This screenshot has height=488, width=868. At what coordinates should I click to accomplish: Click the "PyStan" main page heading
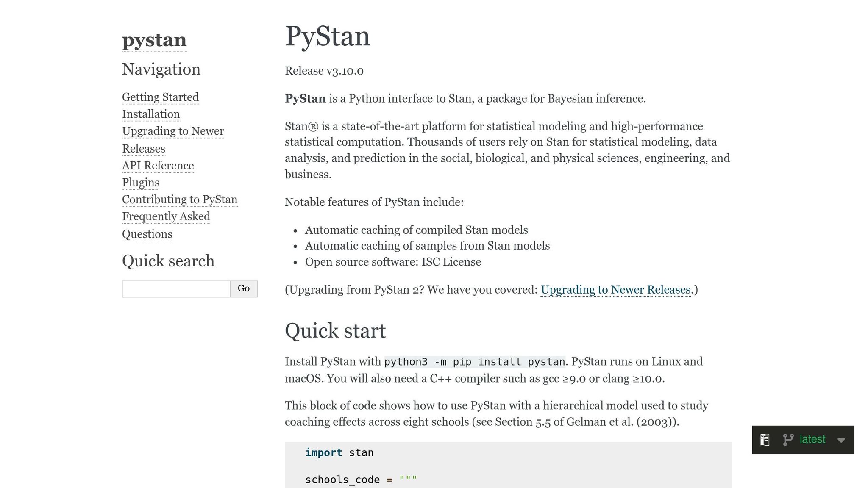tap(328, 36)
